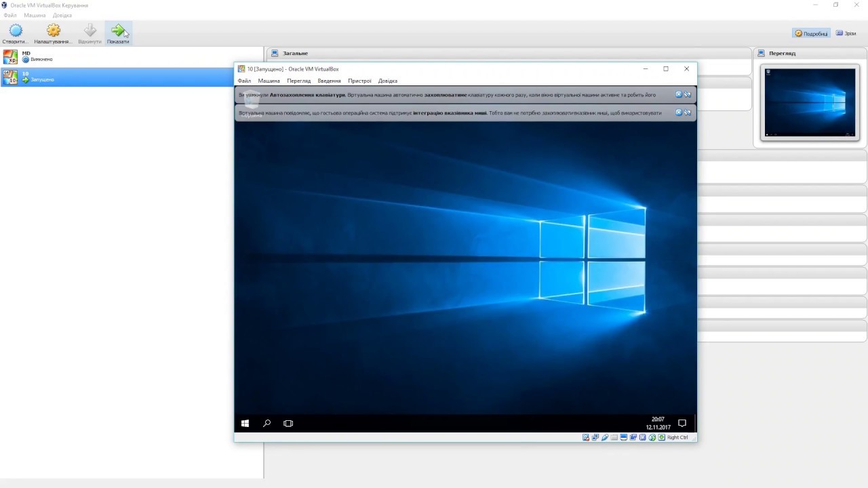Open Машина menu in VM window
This screenshot has width=868, height=488.
pos(269,81)
